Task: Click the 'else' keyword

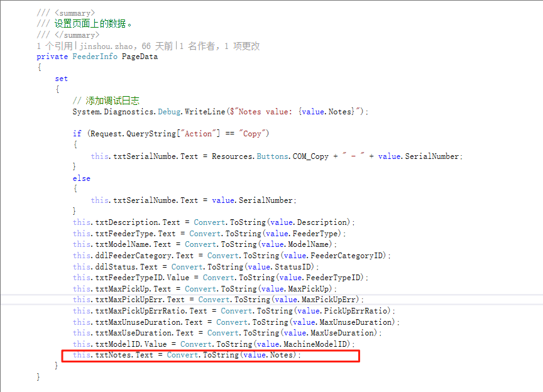Action: [81, 178]
